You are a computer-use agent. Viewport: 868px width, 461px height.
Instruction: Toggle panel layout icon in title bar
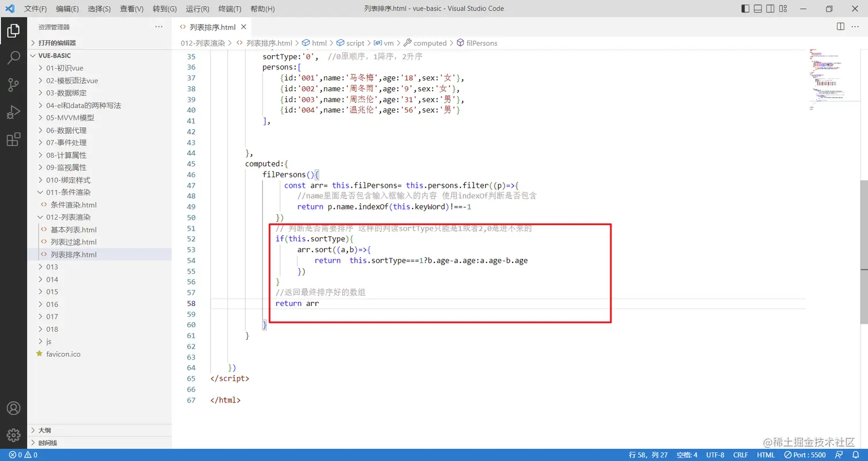758,9
